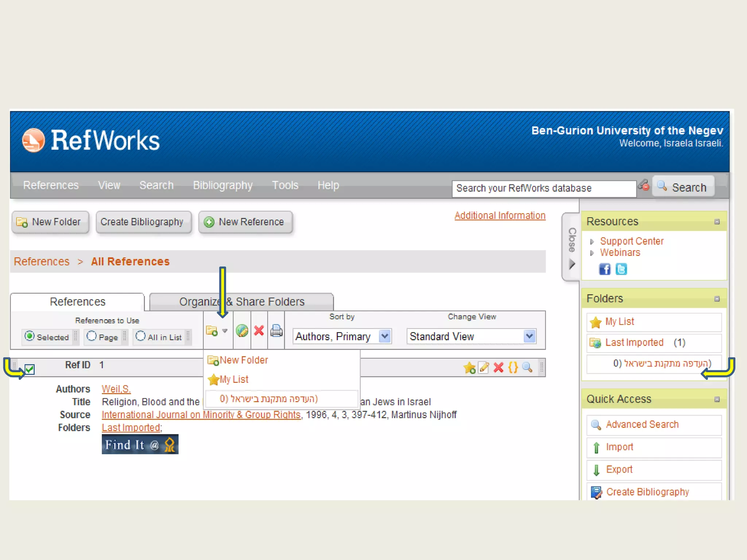
Task: Click the printer icon in toolbar
Action: tap(276, 331)
